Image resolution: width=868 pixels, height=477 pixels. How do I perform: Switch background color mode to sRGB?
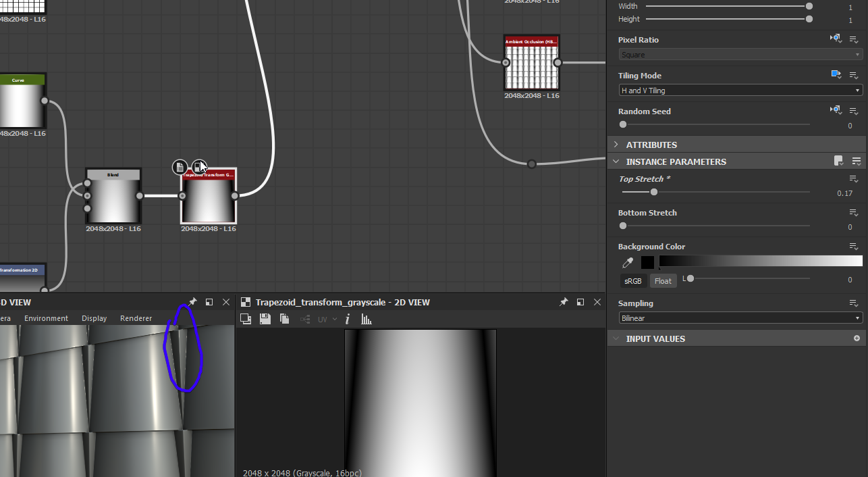coord(633,280)
